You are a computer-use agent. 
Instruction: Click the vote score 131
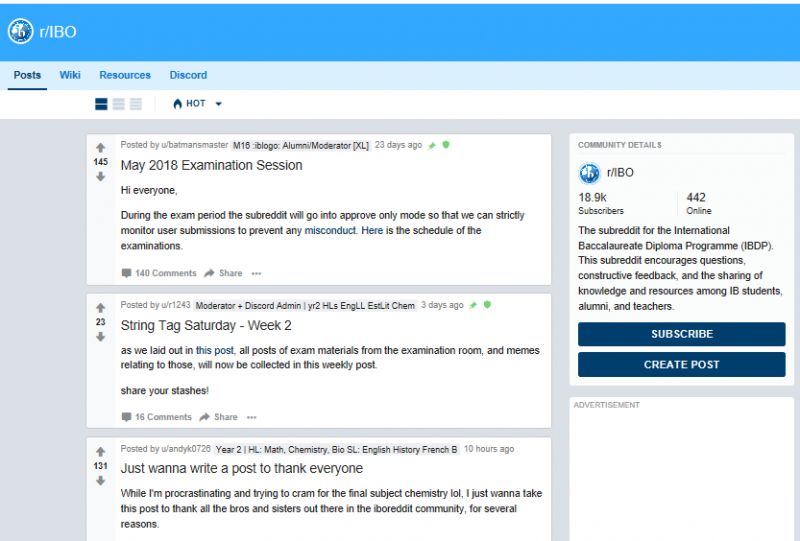click(x=101, y=466)
